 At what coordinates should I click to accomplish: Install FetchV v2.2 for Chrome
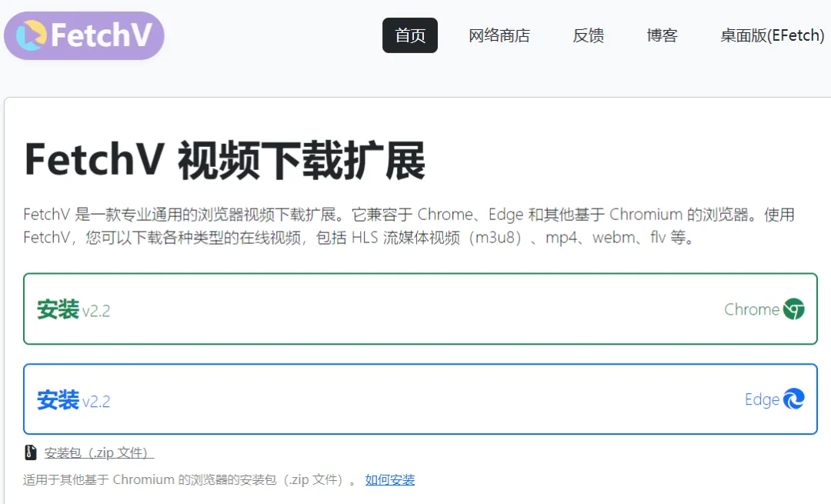[x=420, y=309]
